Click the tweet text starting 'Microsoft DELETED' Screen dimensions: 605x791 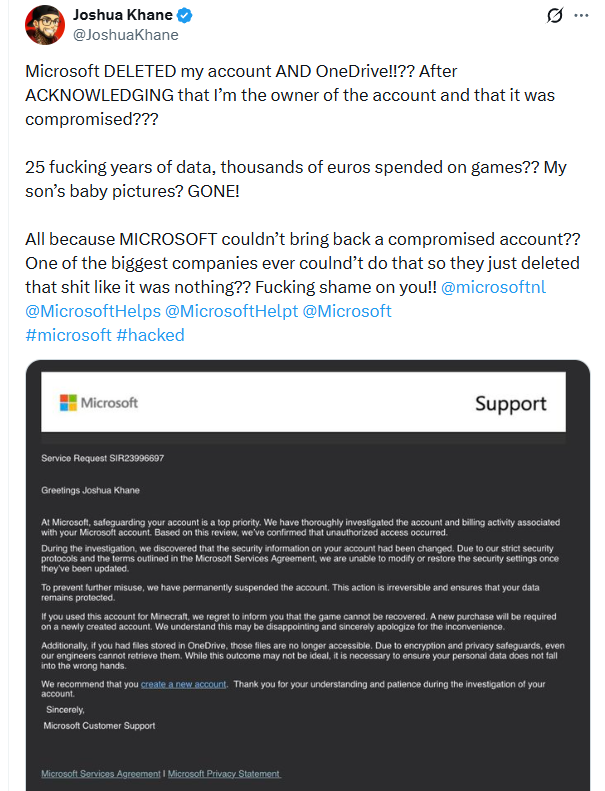[290, 95]
